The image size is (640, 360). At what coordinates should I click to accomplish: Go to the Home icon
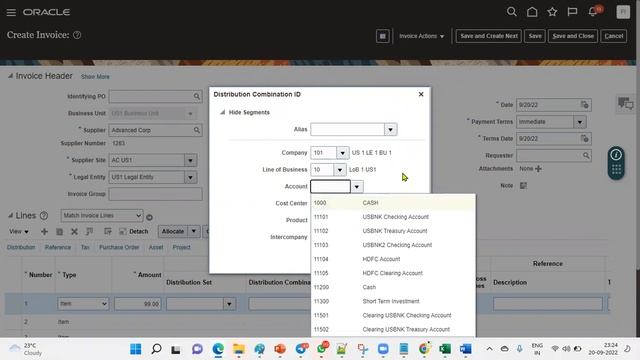coord(532,12)
